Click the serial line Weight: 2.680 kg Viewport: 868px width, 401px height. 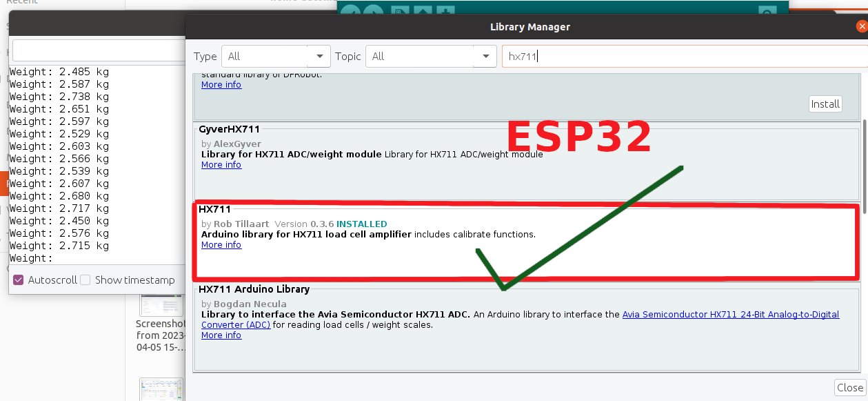click(x=59, y=195)
